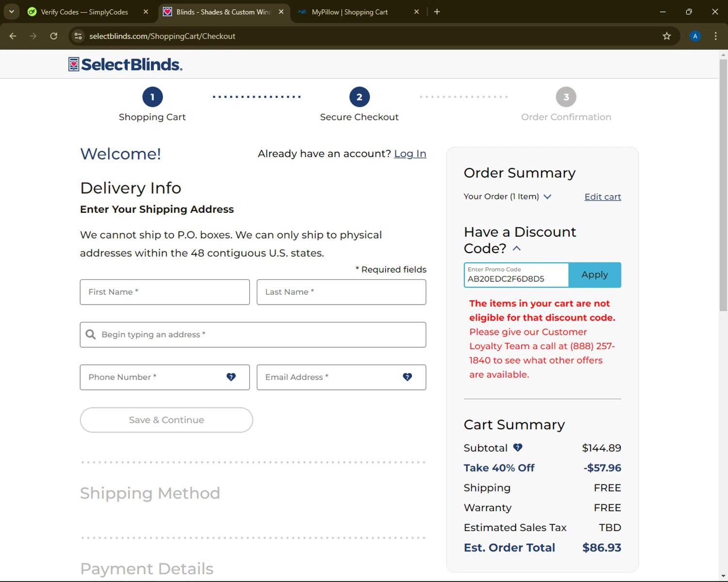Open the site information icon in address bar

(x=78, y=36)
